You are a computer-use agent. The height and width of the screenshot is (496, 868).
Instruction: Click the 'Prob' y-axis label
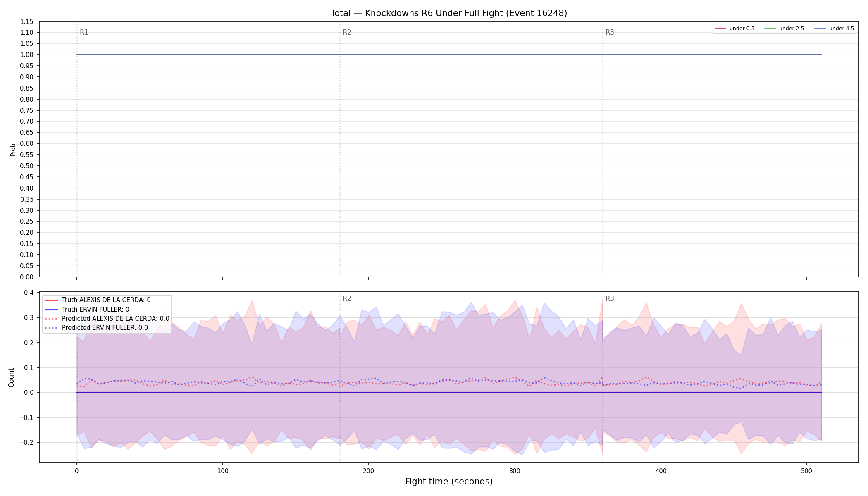pos(13,150)
